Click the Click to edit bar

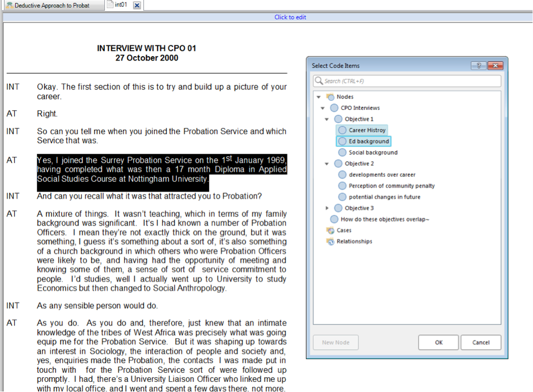[x=290, y=17]
